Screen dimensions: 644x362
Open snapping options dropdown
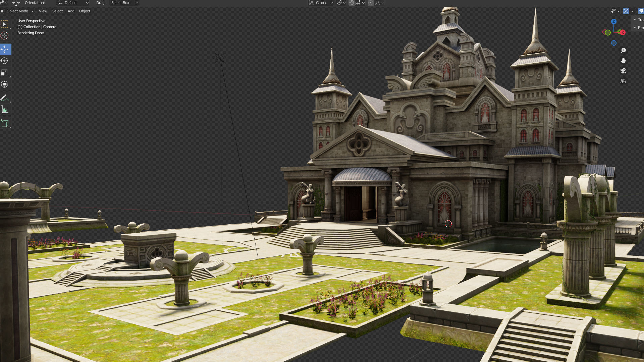coord(360,3)
